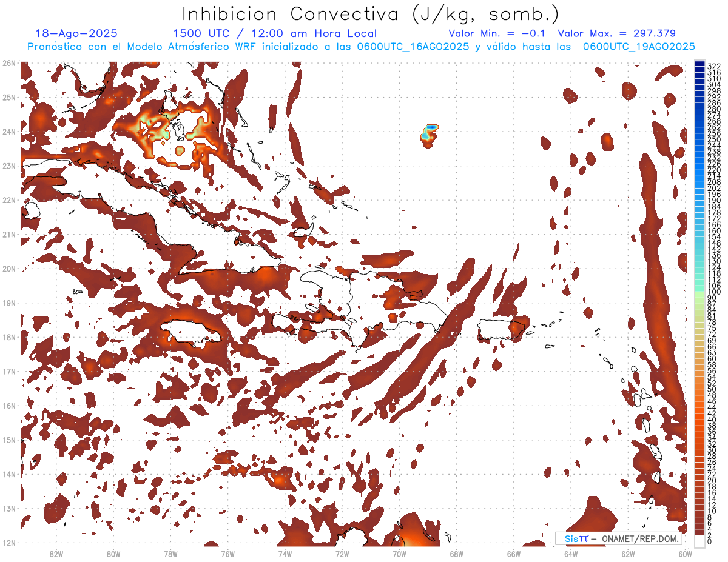The image size is (728, 562).
Task: Click the 82W longitude label
Action: [56, 554]
